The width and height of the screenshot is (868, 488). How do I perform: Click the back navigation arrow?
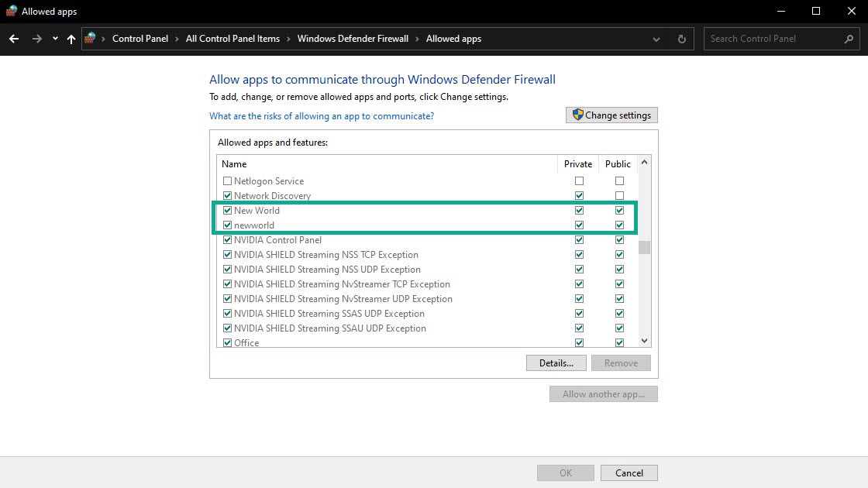(13, 38)
